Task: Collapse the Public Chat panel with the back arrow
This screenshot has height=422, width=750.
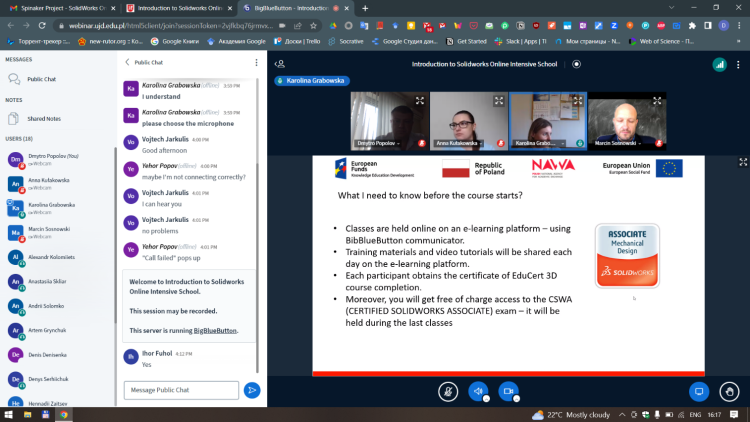Action: click(128, 62)
